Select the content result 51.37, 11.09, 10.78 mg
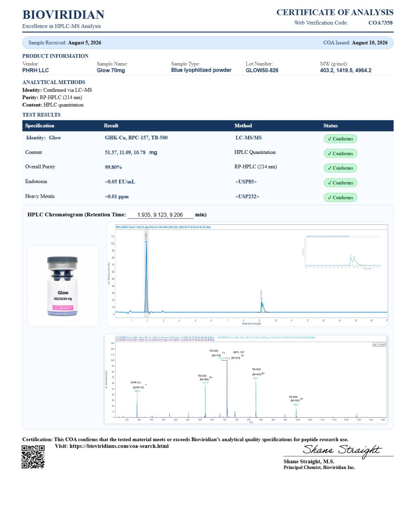The width and height of the screenshot is (411, 532). pos(131,152)
